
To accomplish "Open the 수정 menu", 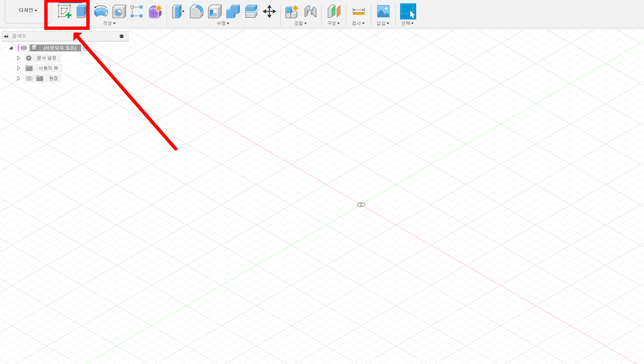I will pyautogui.click(x=223, y=23).
